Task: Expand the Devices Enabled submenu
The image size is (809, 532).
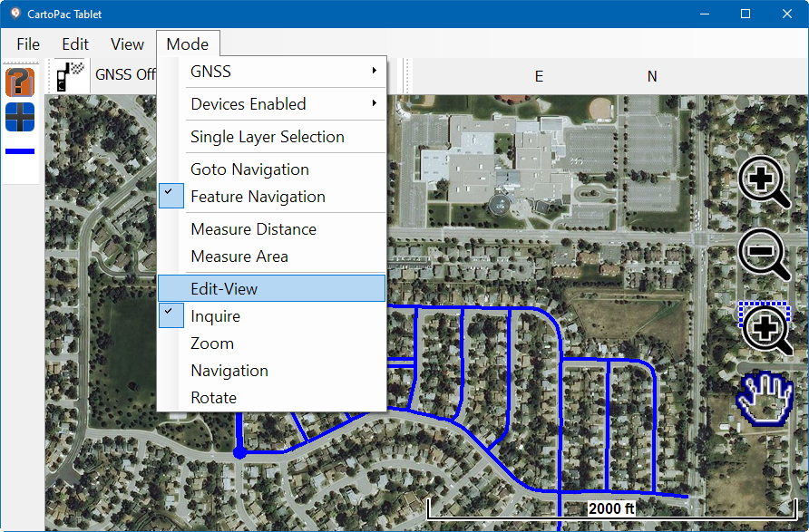Action: [272, 104]
